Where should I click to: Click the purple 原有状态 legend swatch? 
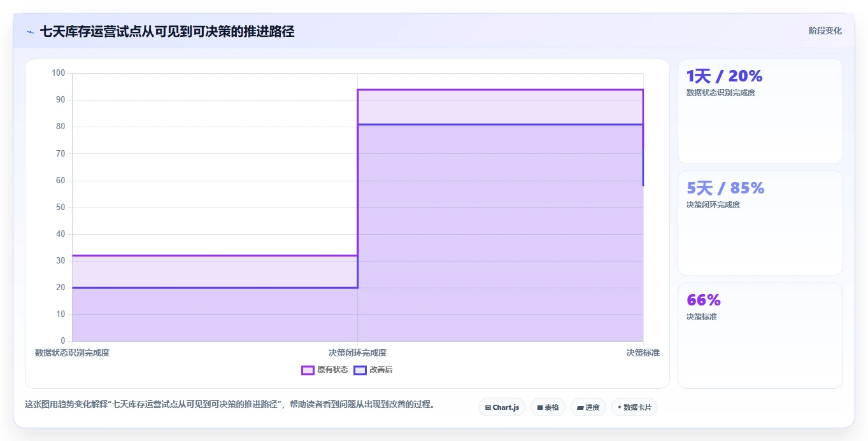pos(308,370)
